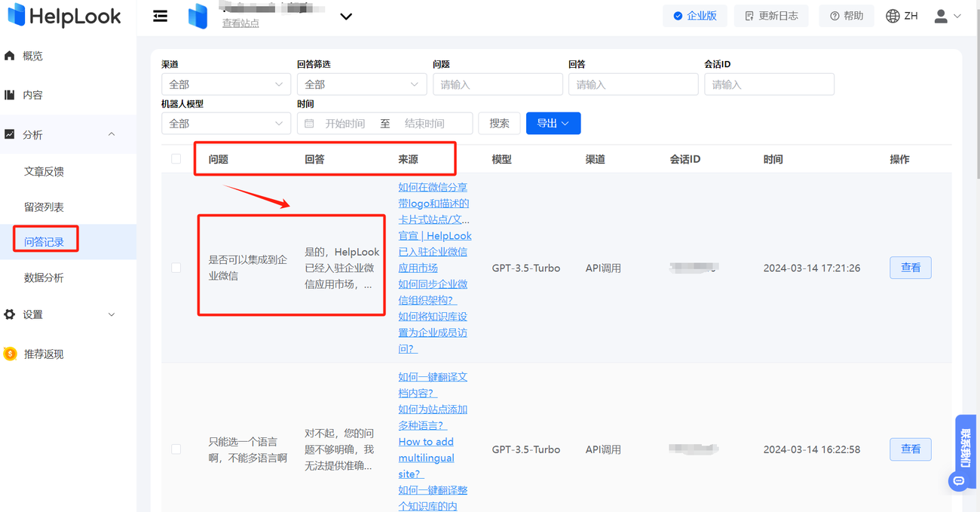Viewport: 980px width, 512px height.
Task: Click the 时间 column header
Action: 773,159
